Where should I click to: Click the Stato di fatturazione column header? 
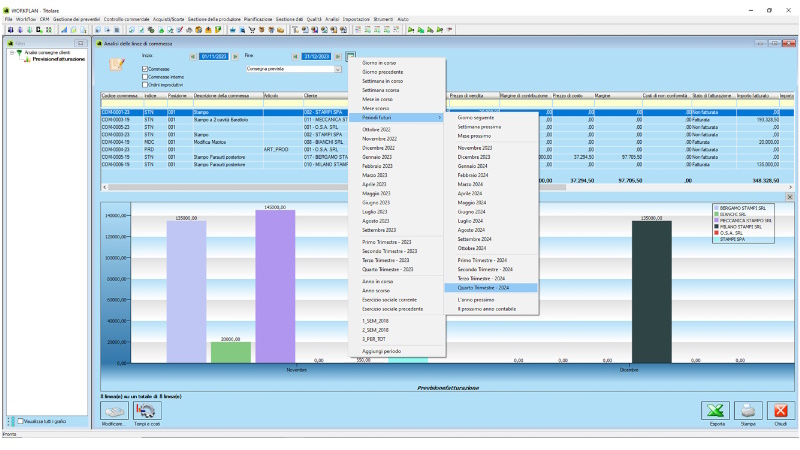point(713,96)
